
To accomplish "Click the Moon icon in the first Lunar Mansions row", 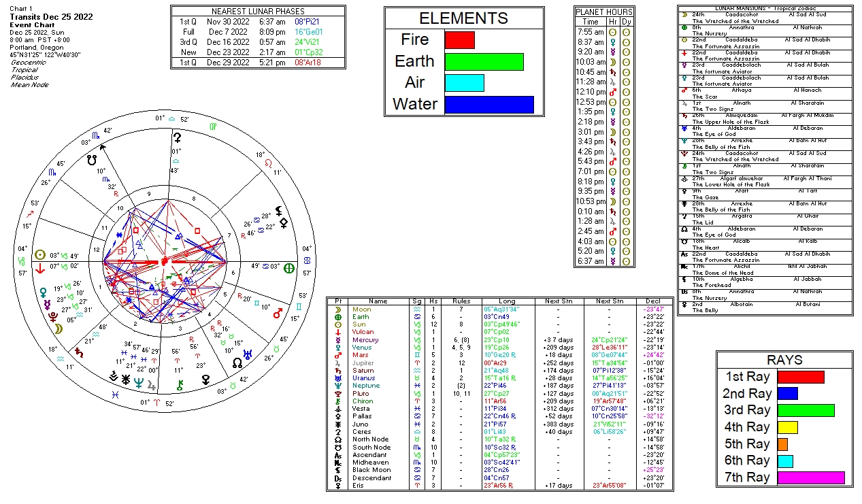I will click(684, 14).
